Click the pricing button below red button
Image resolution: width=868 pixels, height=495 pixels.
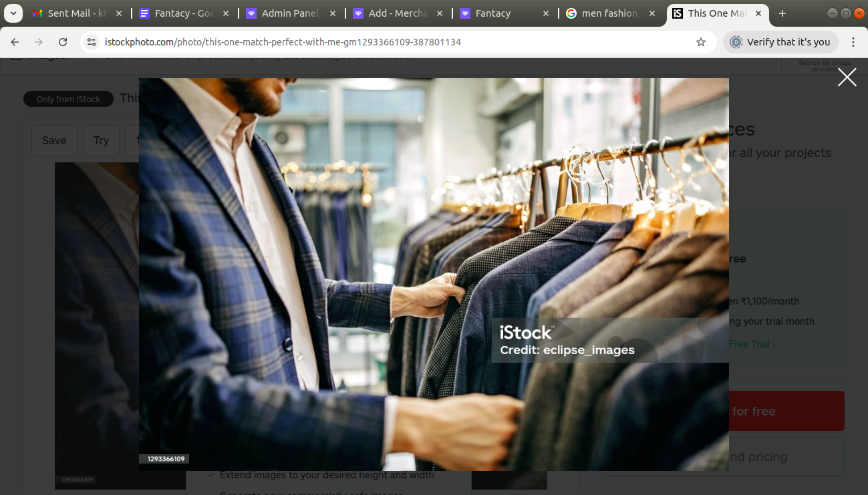786,457
